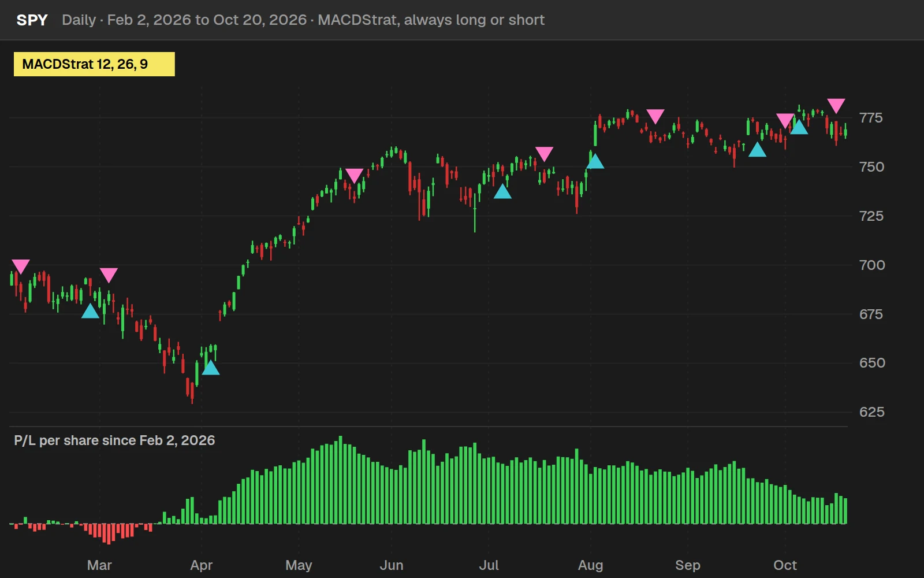This screenshot has height=578, width=924.
Task: Click the last pink sell marker in mid-October
Action: [x=836, y=106]
